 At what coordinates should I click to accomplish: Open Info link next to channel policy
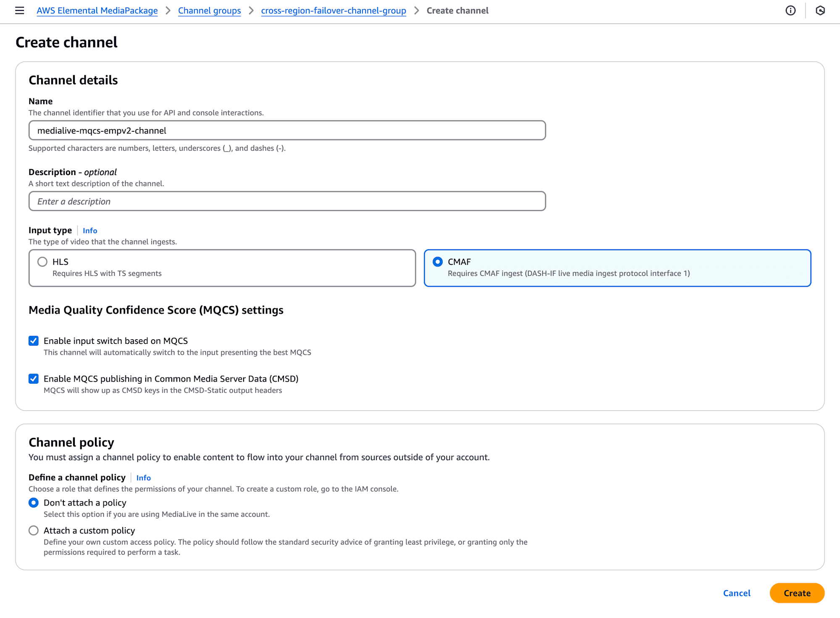point(144,478)
